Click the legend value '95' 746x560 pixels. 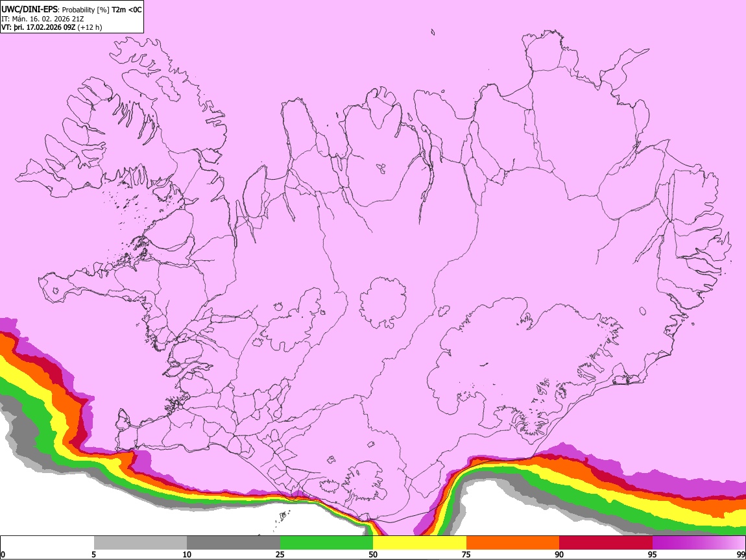(x=653, y=554)
